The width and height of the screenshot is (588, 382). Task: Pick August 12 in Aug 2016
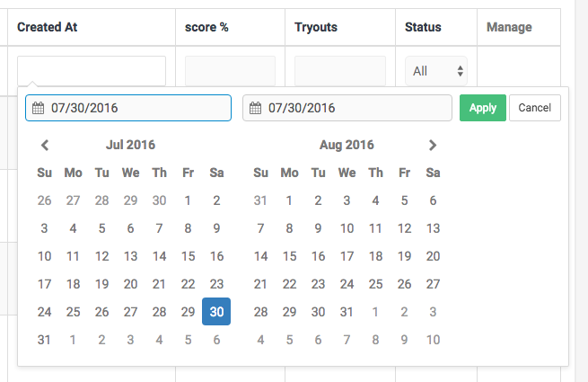404,228
